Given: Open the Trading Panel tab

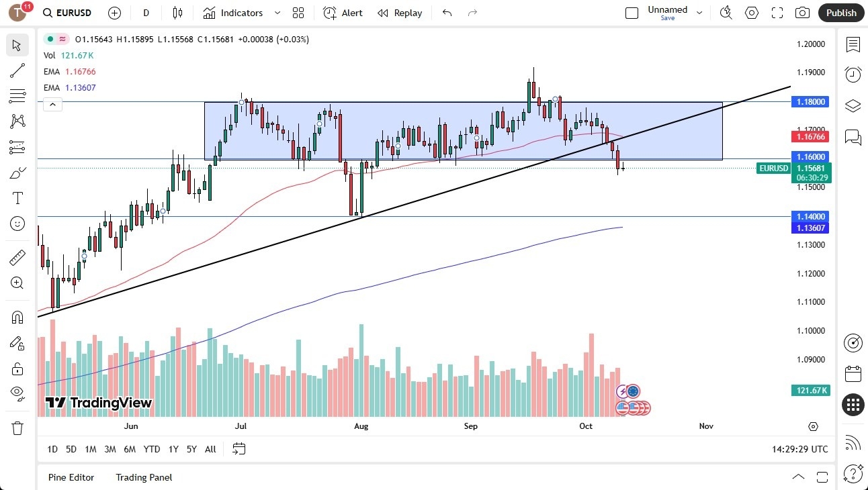Looking at the screenshot, I should pos(143,477).
